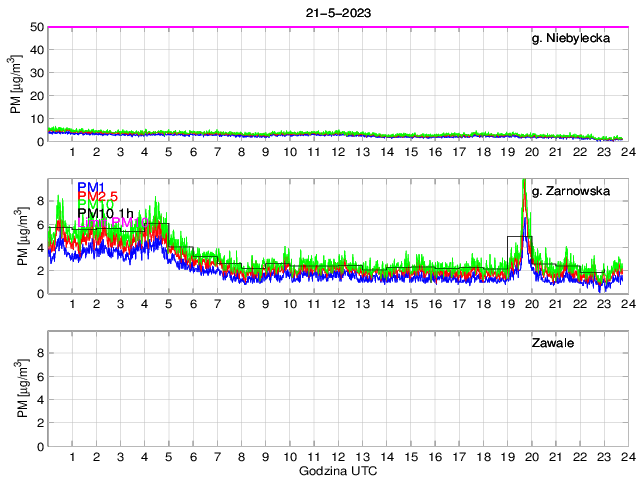This screenshot has width=640, height=480.
Task: Click the y-axis 0 tick in Zarnowska plot
Action: 38,293
